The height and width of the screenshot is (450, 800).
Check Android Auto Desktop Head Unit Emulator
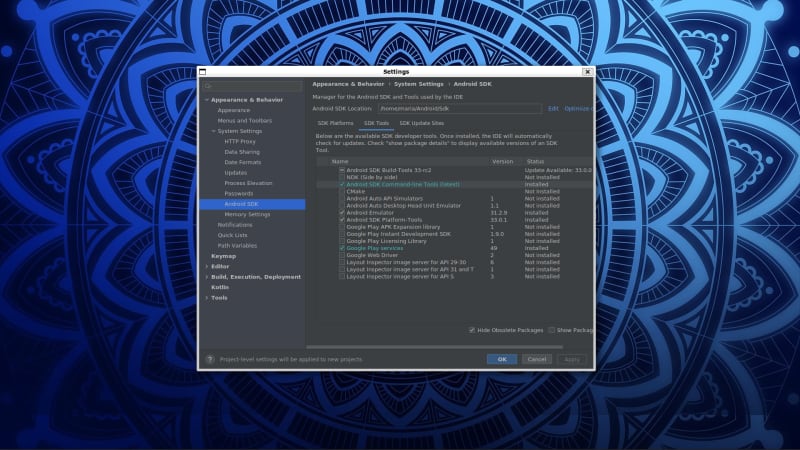coord(342,206)
